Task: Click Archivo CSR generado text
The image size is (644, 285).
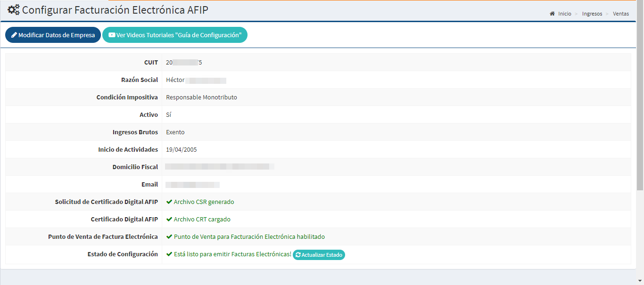Action: click(204, 202)
